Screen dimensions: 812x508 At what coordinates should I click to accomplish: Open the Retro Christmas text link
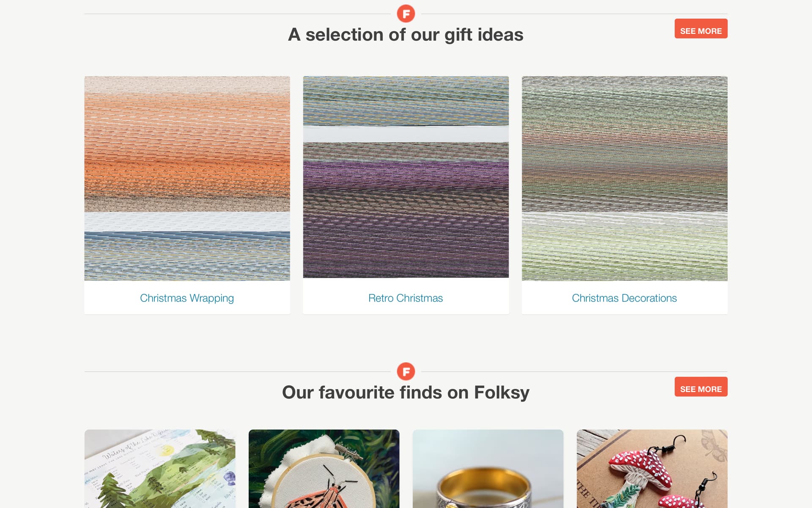[406, 298]
